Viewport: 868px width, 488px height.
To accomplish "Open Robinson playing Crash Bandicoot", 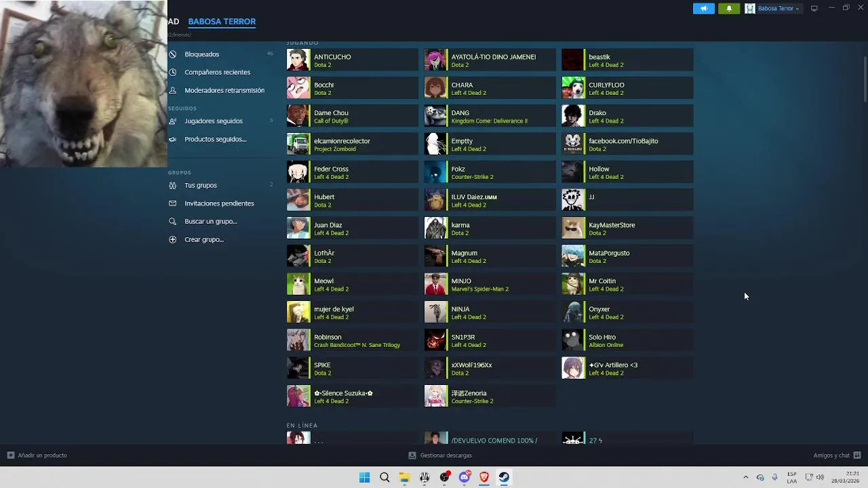I will (353, 340).
